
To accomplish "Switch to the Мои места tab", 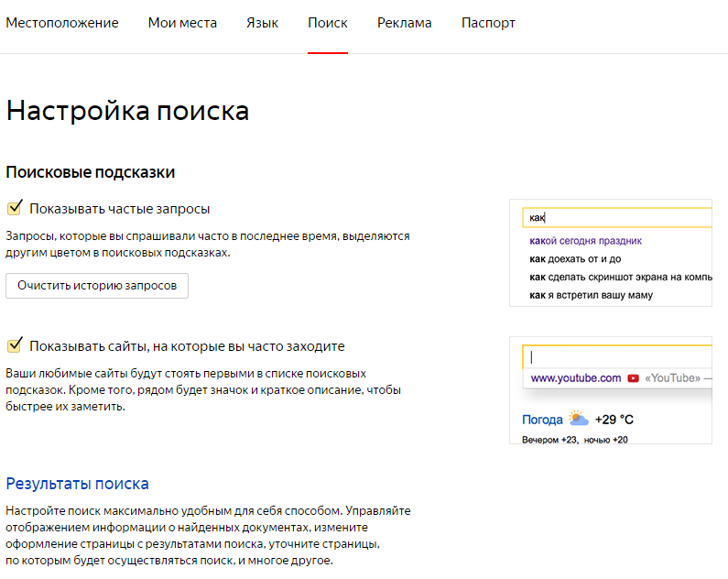I will pos(182,23).
